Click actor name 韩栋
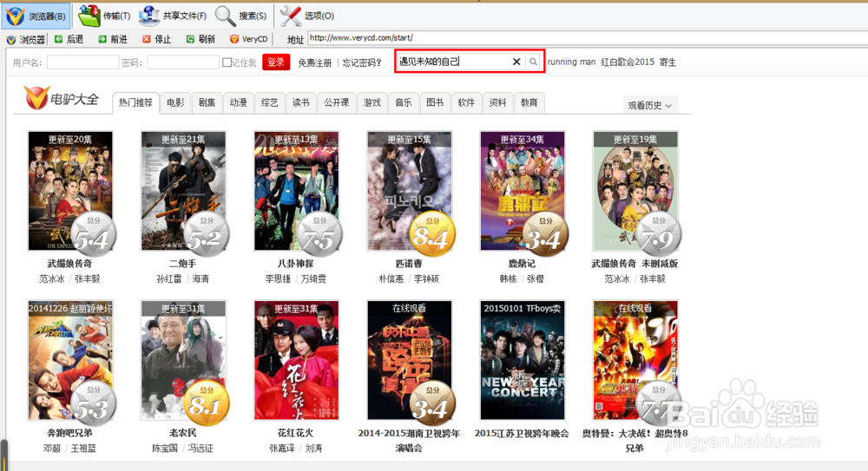The width and height of the screenshot is (868, 471). coord(508,279)
